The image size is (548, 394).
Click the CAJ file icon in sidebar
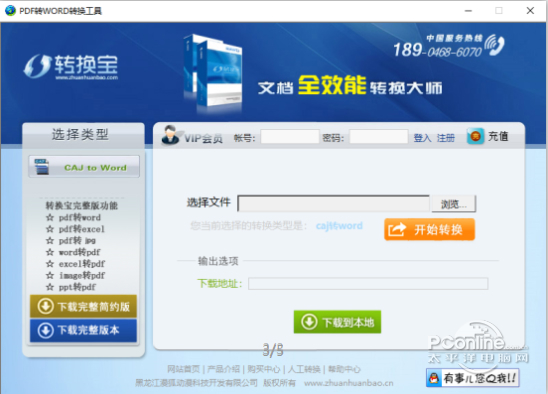(42, 167)
